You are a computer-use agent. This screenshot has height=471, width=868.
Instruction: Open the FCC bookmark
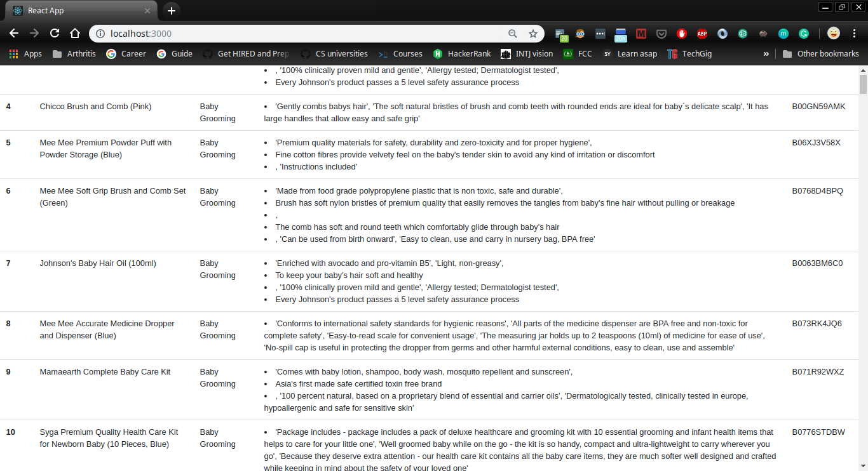pos(578,54)
